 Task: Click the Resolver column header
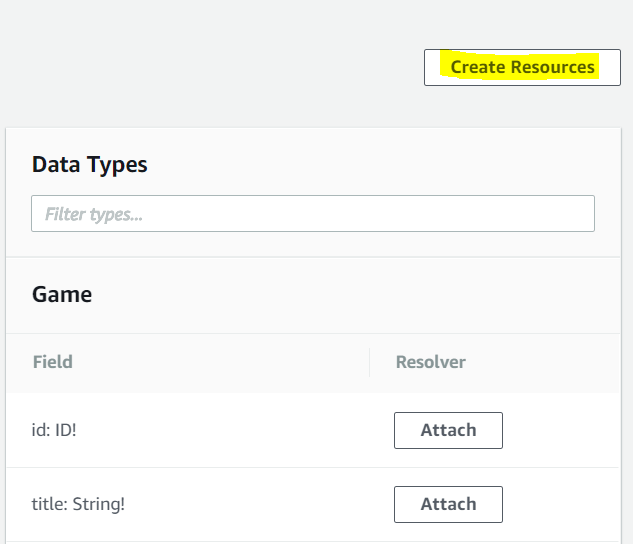pos(430,362)
